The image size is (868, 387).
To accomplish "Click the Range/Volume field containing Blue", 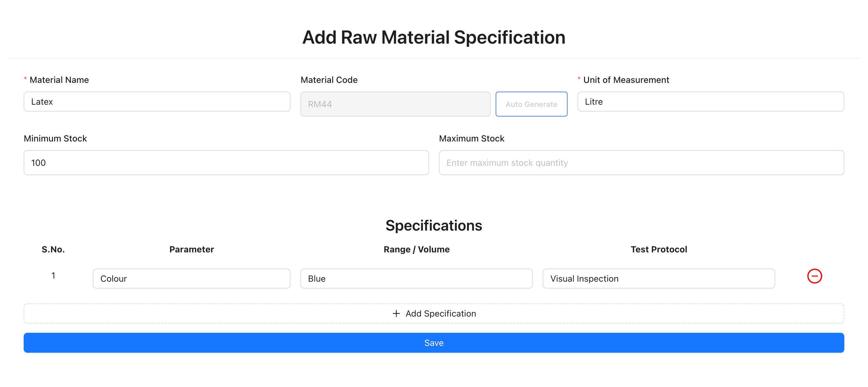I will (x=416, y=279).
